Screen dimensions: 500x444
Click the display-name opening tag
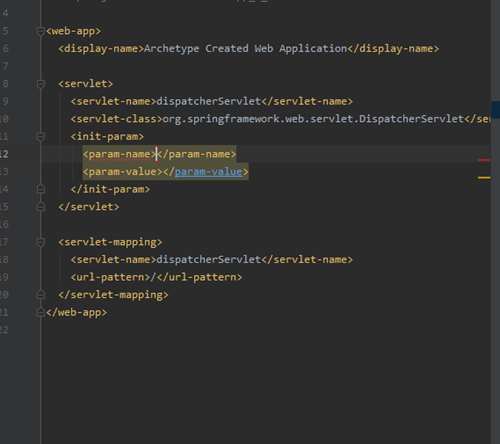[x=101, y=49]
